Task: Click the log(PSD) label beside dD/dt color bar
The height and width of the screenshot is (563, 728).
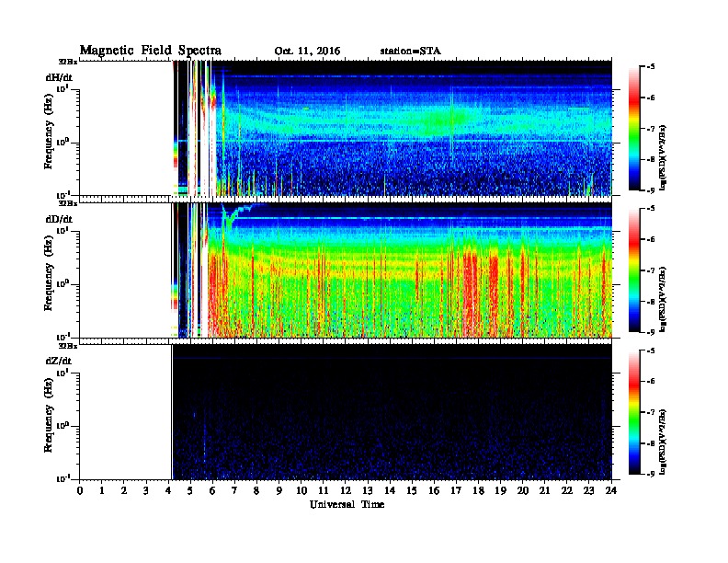Action: (x=663, y=299)
